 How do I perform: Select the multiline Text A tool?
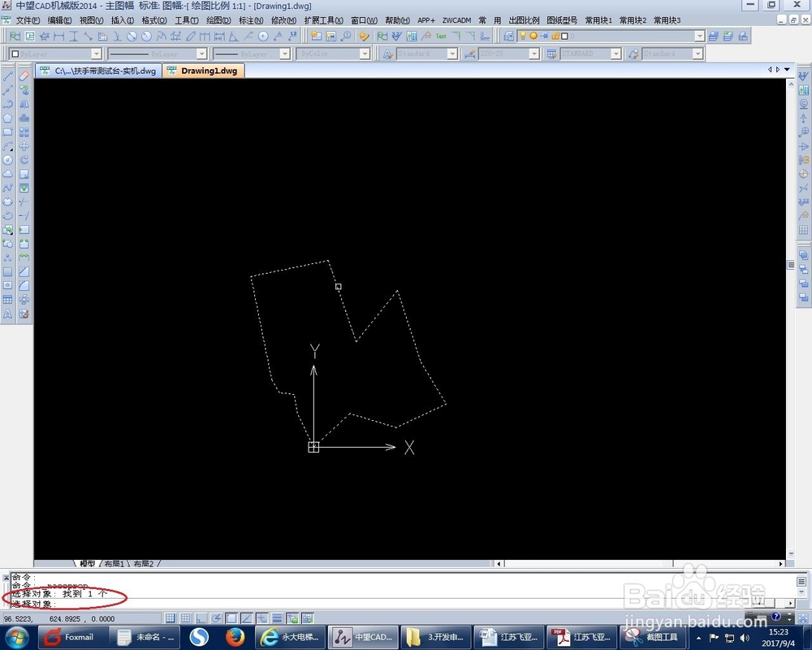point(8,314)
